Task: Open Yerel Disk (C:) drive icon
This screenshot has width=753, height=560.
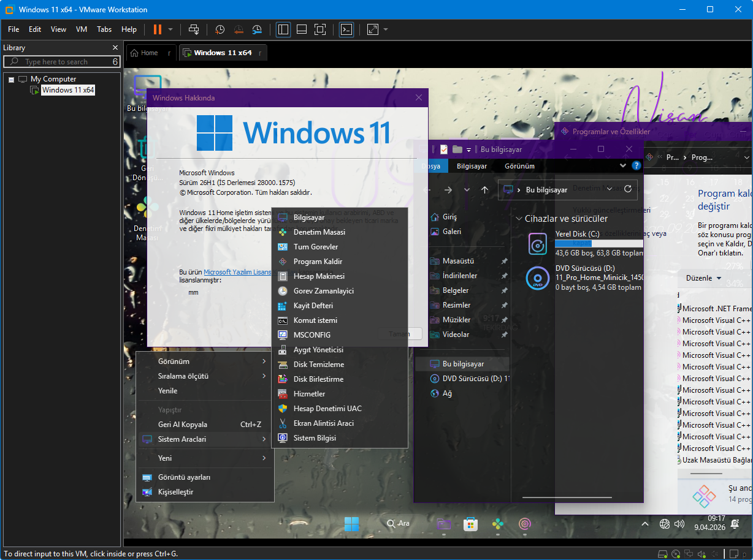Action: pos(538,244)
